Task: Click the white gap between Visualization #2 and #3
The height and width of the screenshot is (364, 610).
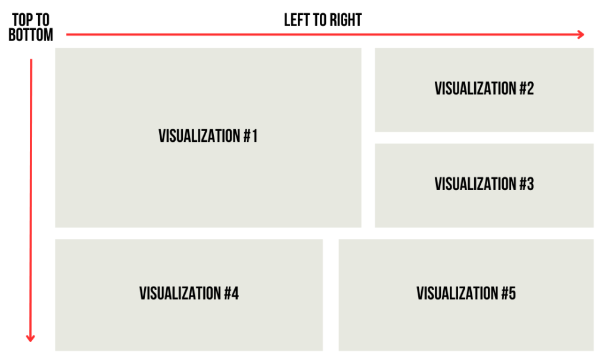Action: 484,138
